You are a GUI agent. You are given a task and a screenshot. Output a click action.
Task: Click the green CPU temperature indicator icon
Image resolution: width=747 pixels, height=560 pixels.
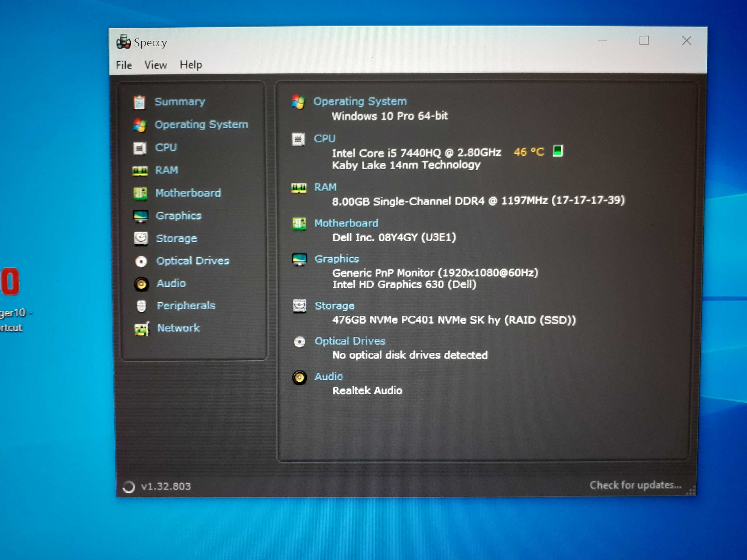(558, 151)
